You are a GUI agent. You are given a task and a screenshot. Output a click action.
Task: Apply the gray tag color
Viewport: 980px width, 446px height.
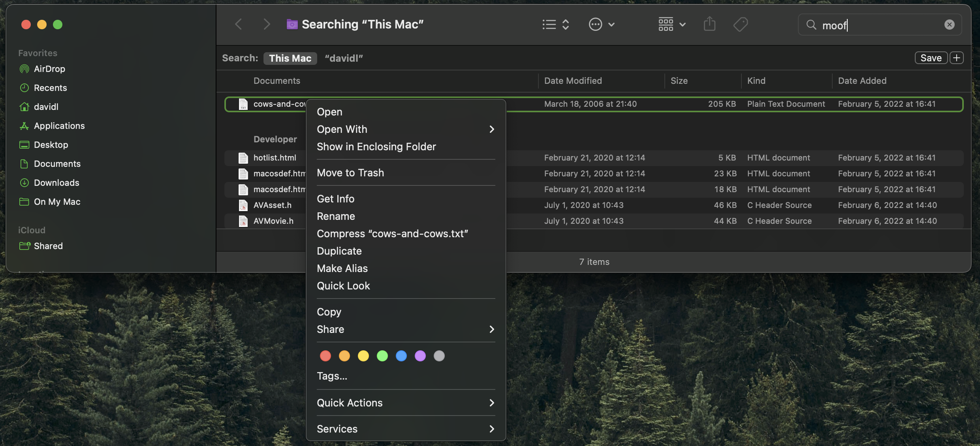click(439, 356)
